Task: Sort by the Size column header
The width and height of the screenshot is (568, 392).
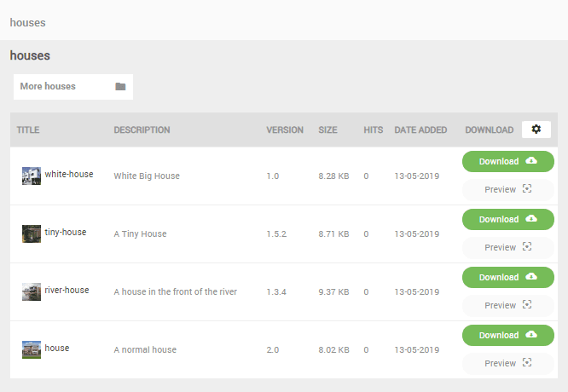Action: tap(327, 130)
